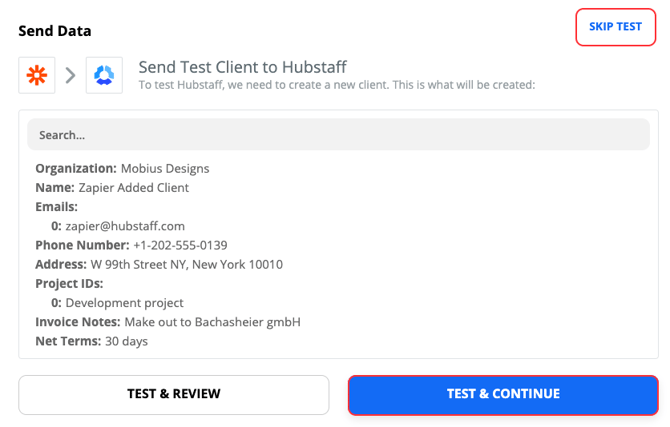Click the Send Data heading
The width and height of the screenshot is (670, 427).
[x=55, y=30]
